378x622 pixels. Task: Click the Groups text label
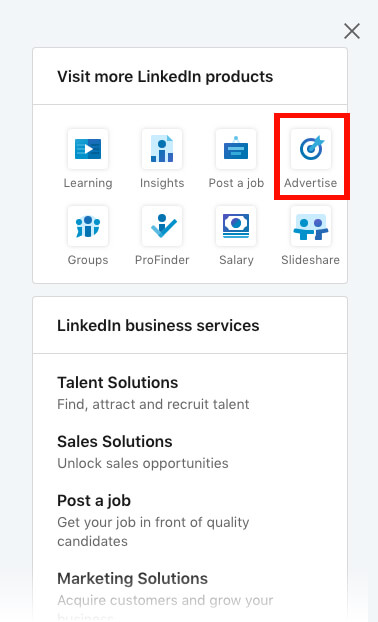tap(88, 260)
